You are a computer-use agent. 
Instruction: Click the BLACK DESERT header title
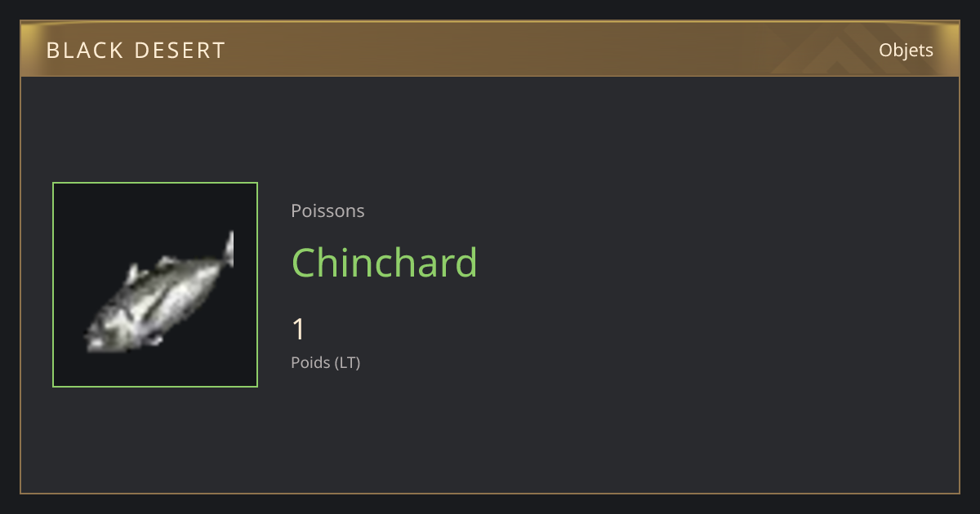pos(136,51)
